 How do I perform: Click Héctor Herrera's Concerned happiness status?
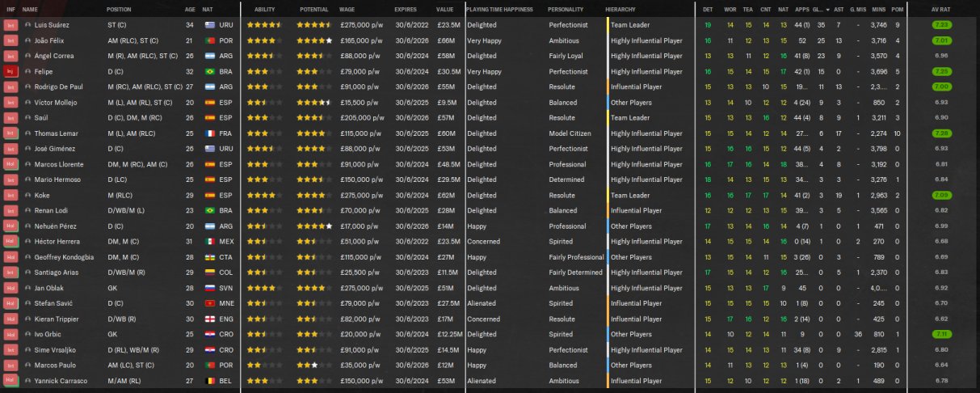483,241
